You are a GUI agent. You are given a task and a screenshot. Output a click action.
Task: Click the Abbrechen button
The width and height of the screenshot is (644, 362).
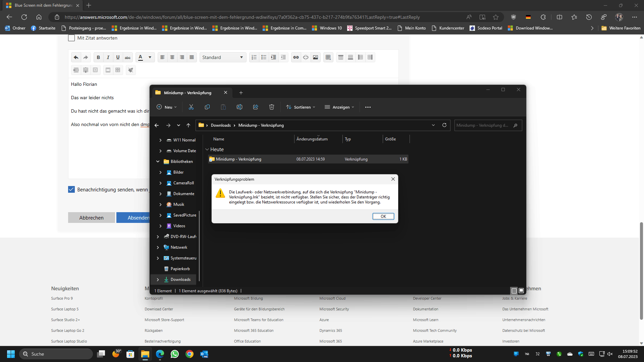tap(91, 218)
